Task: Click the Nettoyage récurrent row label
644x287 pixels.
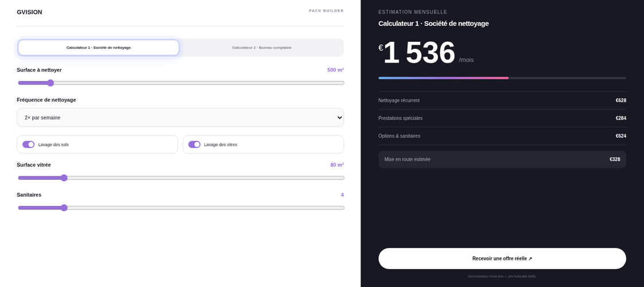Action: pos(399,100)
